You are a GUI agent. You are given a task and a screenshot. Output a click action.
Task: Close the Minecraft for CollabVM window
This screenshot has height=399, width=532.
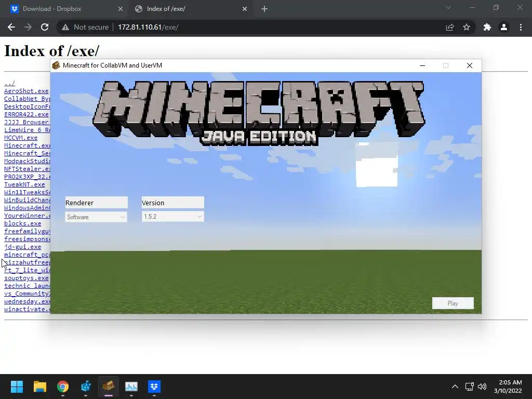point(470,65)
